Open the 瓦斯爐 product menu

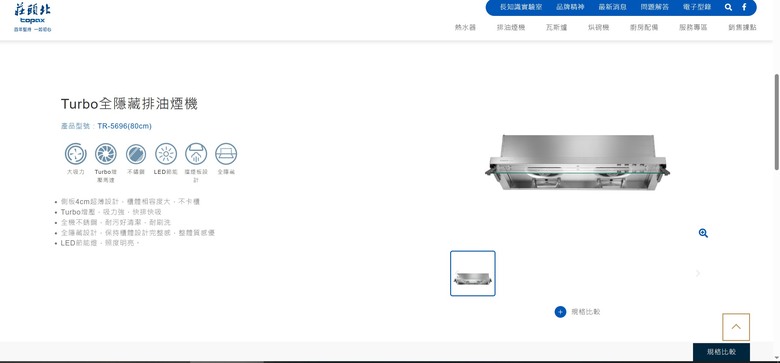(556, 27)
